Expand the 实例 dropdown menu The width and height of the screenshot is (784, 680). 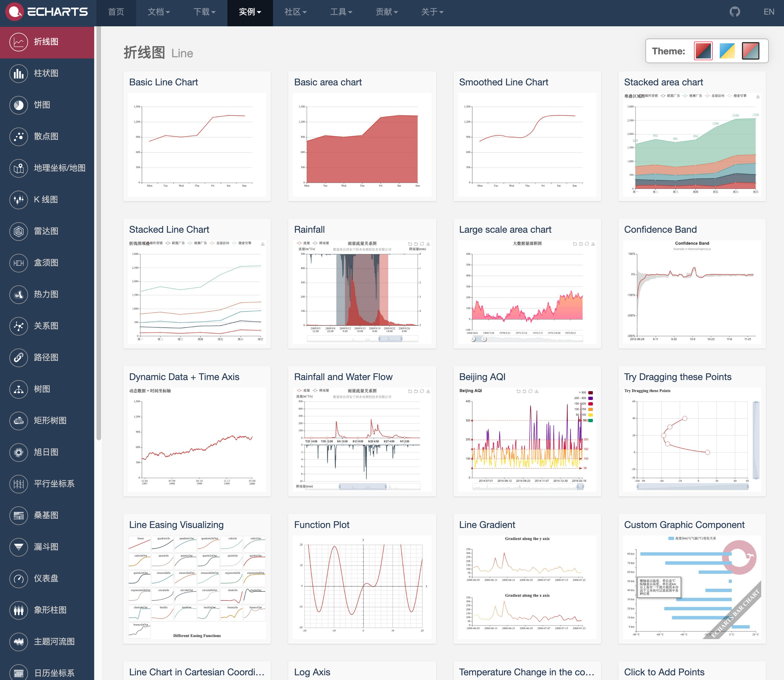tap(250, 12)
